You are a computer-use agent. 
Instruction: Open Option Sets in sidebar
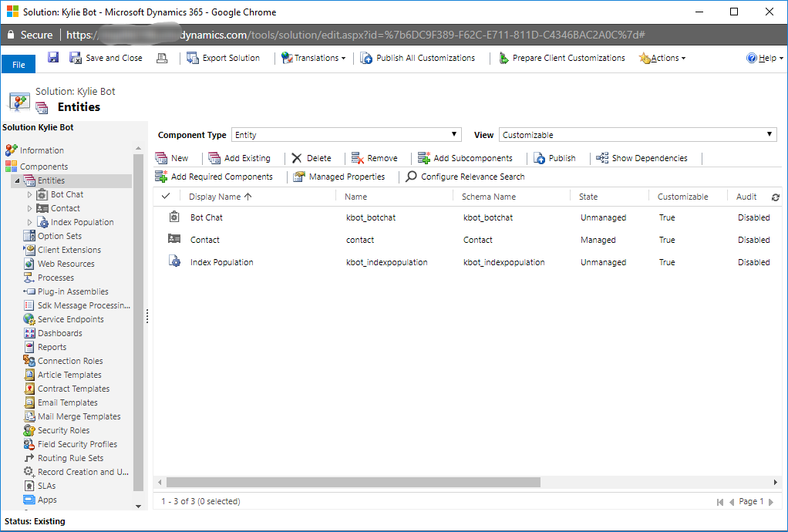[52, 236]
